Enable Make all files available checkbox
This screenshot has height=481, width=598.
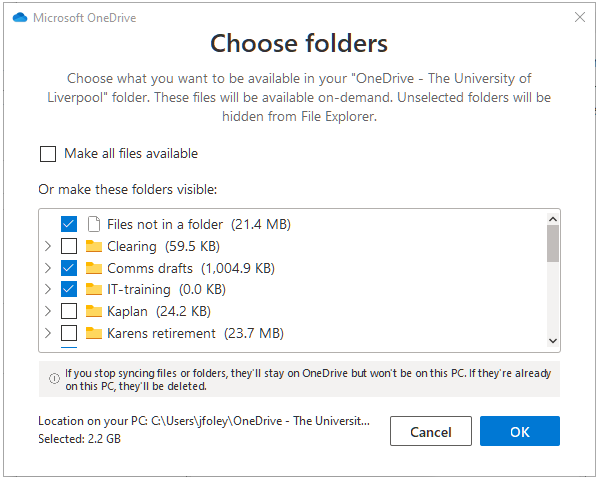point(48,154)
